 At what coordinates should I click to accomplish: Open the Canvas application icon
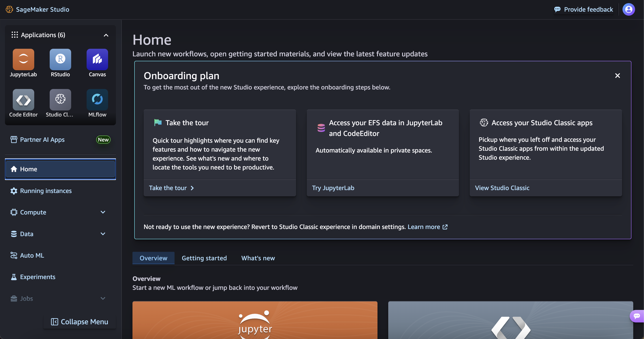97,59
